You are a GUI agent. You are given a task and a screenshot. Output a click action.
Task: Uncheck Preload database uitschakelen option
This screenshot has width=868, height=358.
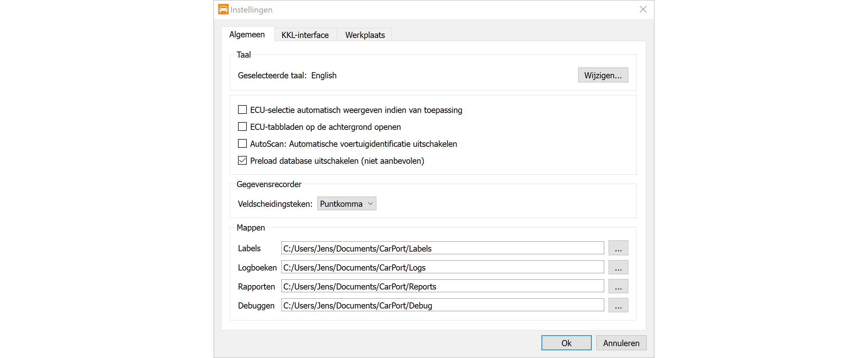tap(242, 161)
